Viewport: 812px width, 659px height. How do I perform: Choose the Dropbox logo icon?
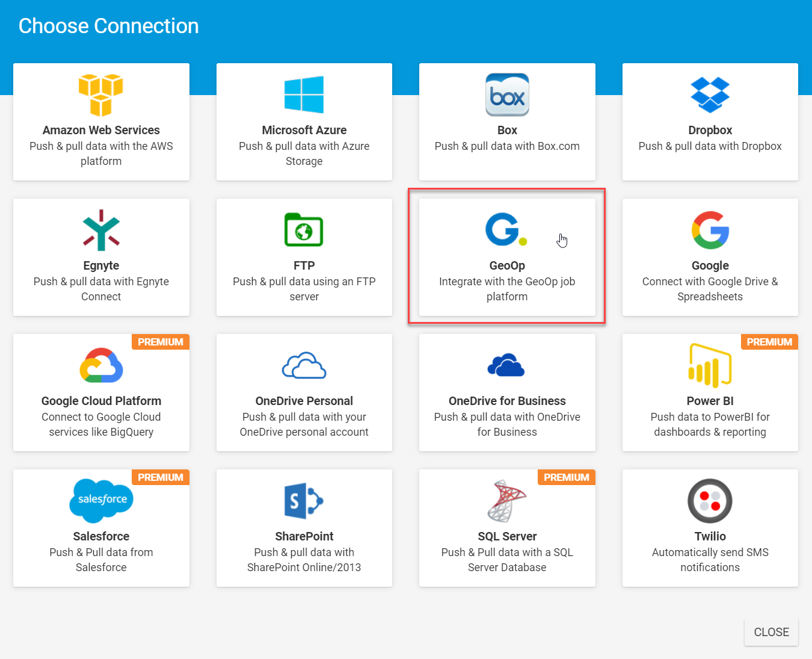(x=710, y=95)
